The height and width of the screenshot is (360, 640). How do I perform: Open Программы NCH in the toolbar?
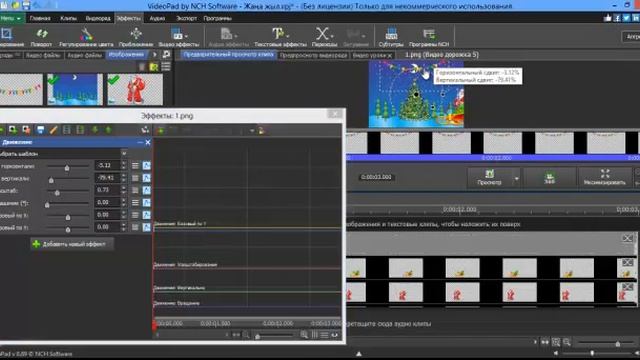(x=429, y=37)
